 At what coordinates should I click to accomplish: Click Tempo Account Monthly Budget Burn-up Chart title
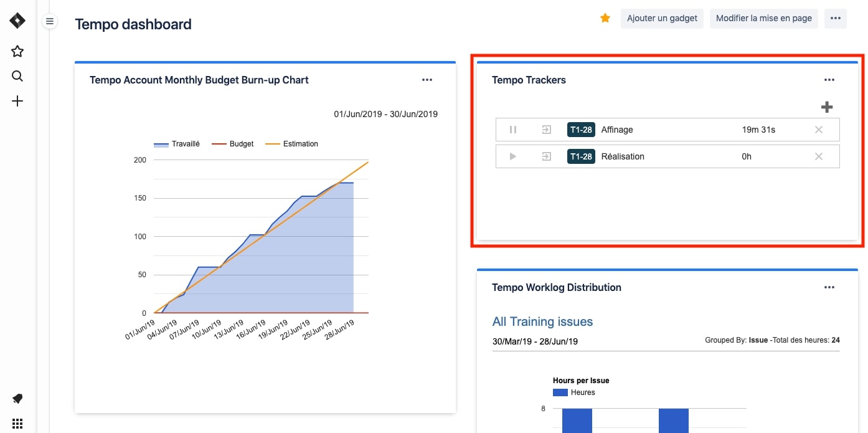coord(199,80)
